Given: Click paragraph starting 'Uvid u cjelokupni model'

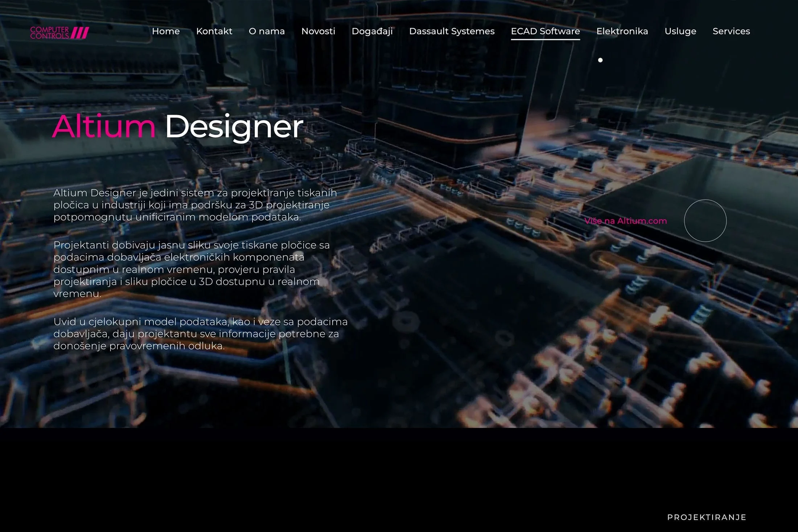Looking at the screenshot, I should [x=200, y=334].
